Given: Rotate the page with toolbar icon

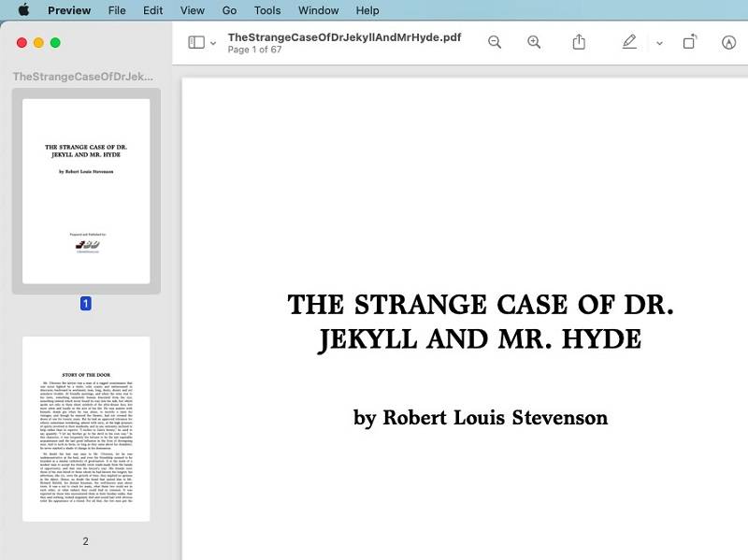Looking at the screenshot, I should tap(690, 42).
